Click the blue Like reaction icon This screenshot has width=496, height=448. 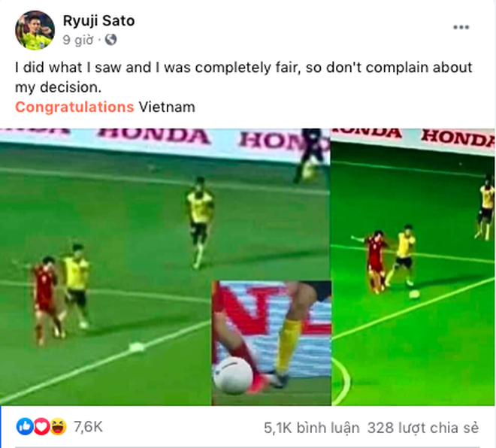click(x=25, y=426)
